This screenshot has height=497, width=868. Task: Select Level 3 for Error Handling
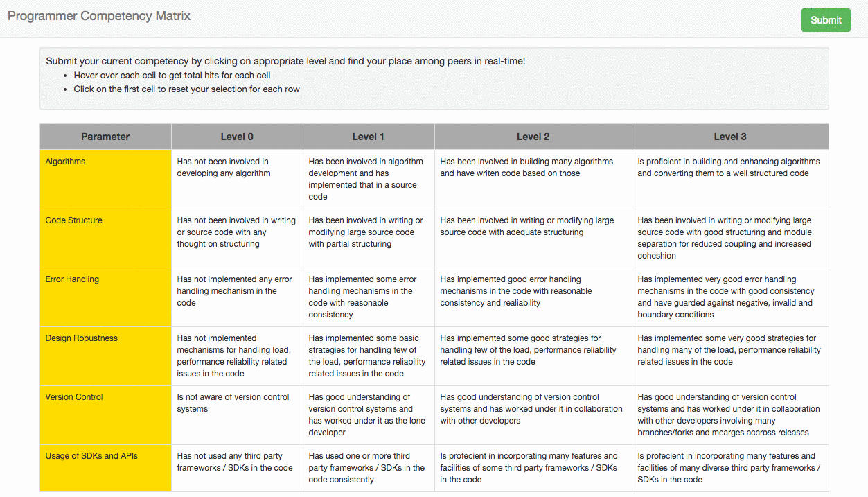[x=730, y=297]
